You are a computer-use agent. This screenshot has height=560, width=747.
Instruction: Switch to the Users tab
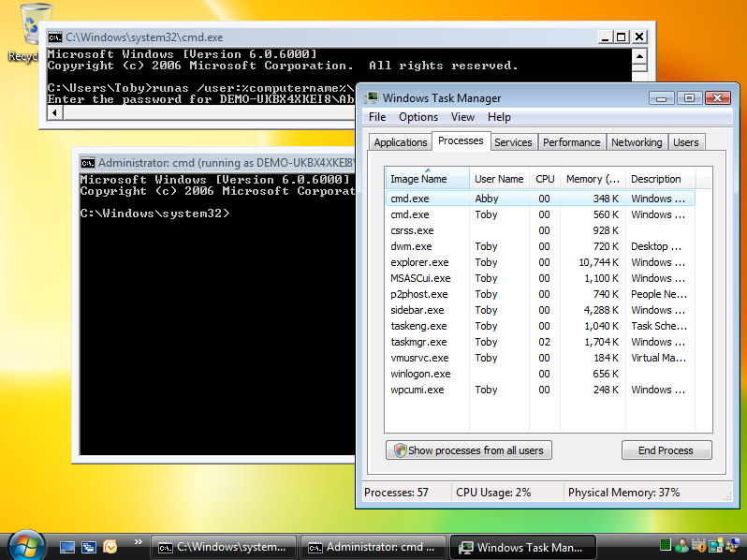pos(685,142)
